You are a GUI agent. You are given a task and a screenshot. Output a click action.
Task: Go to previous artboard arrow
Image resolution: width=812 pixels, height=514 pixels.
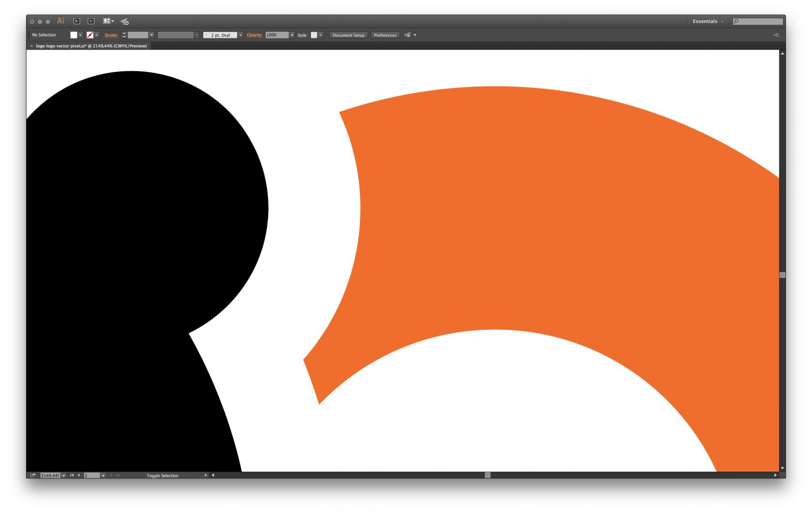[x=78, y=475]
